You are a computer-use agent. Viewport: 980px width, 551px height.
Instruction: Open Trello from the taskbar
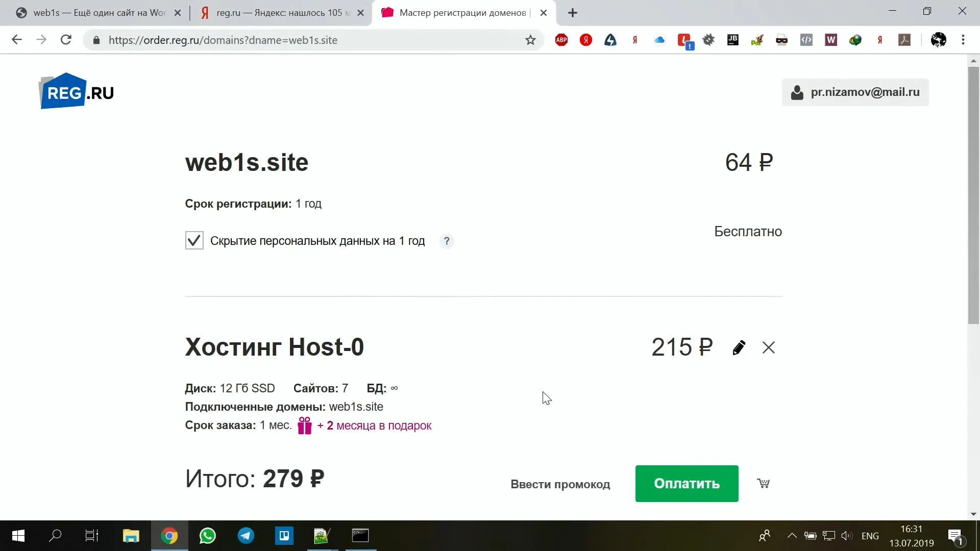pyautogui.click(x=284, y=536)
